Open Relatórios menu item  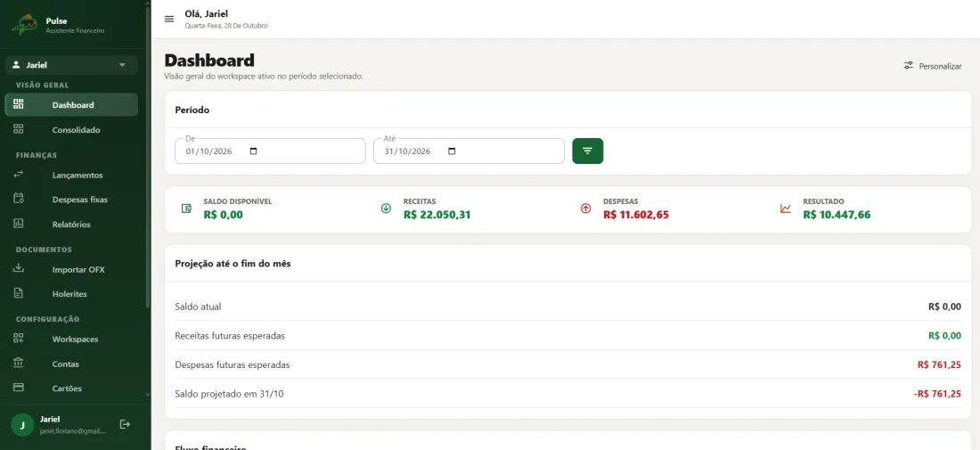pyautogui.click(x=71, y=224)
